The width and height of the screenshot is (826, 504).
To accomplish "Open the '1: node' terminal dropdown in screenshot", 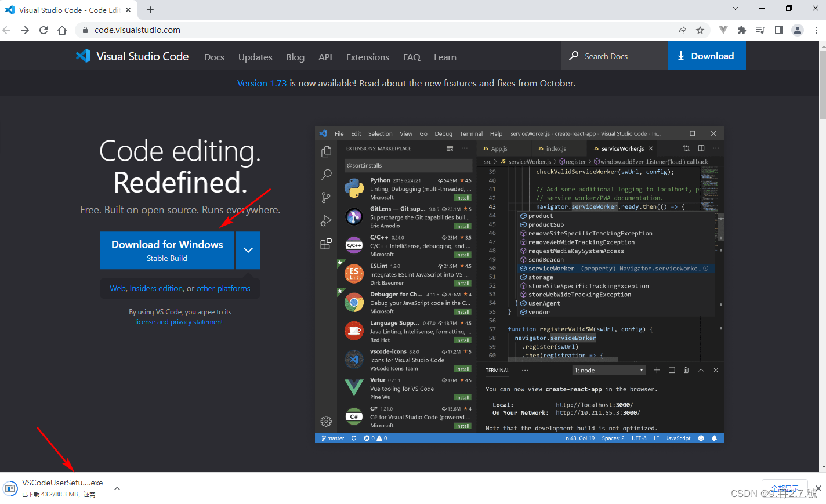I will [x=609, y=370].
